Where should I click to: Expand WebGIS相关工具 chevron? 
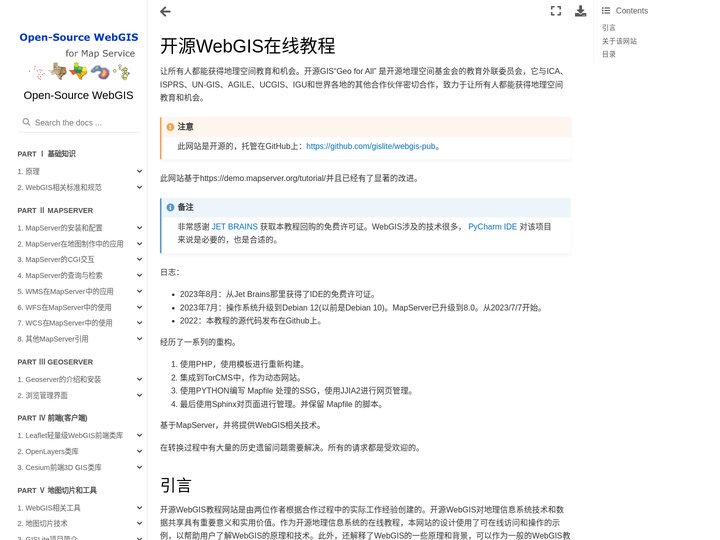click(139, 508)
